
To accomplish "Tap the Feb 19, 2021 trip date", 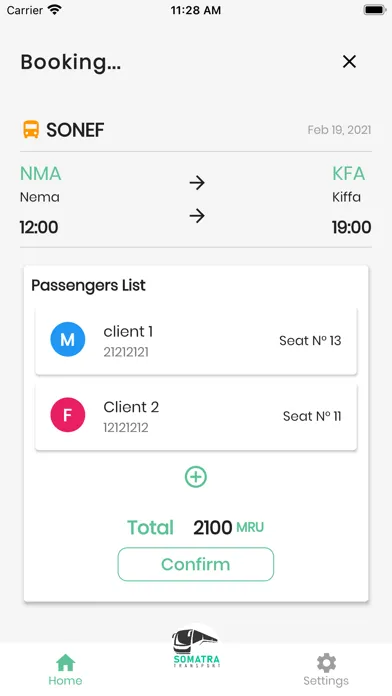I will 339,130.
